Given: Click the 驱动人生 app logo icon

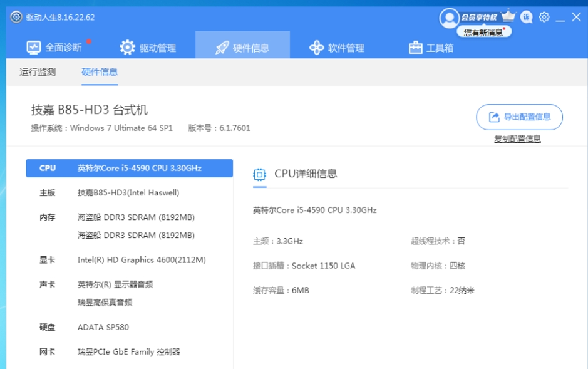Looking at the screenshot, I should (16, 18).
